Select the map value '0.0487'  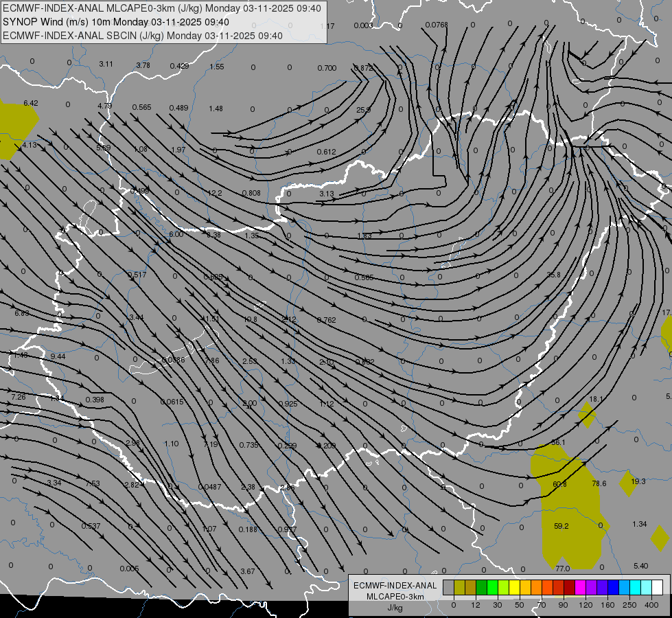209,487
